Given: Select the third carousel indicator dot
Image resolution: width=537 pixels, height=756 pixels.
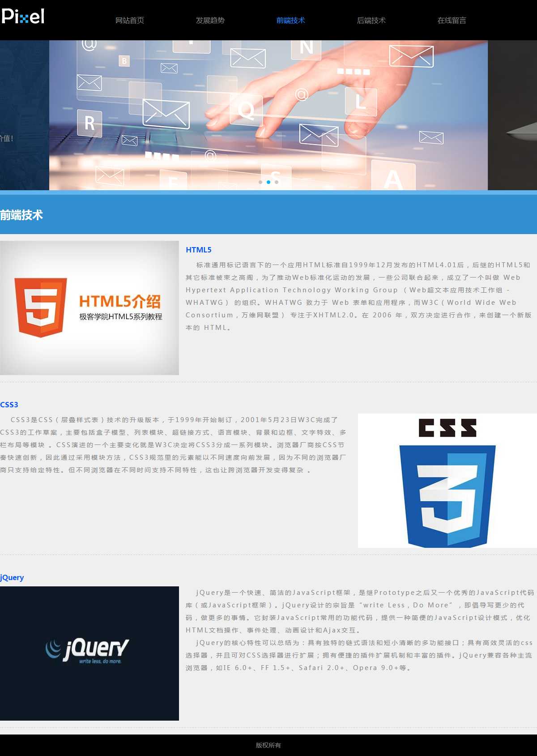Looking at the screenshot, I should 277,182.
